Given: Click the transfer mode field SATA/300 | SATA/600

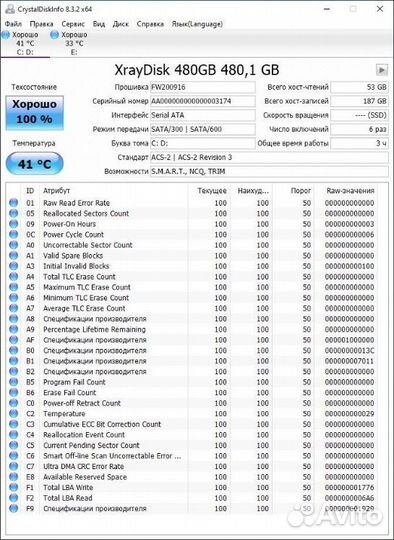Looking at the screenshot, I should tap(203, 129).
